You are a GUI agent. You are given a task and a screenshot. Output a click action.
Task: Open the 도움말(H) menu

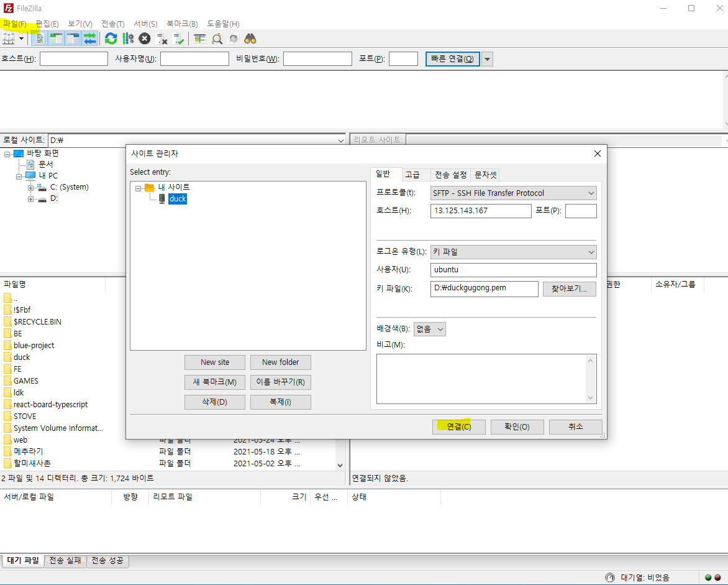[223, 24]
